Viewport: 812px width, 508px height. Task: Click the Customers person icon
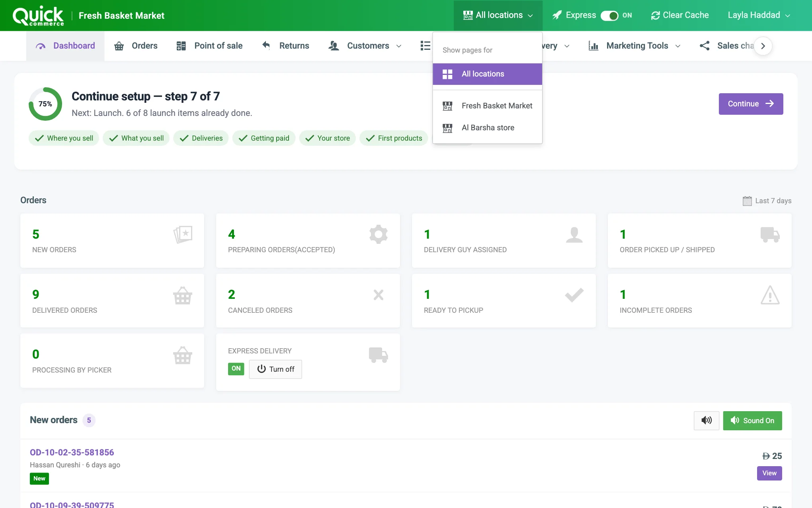pyautogui.click(x=334, y=46)
